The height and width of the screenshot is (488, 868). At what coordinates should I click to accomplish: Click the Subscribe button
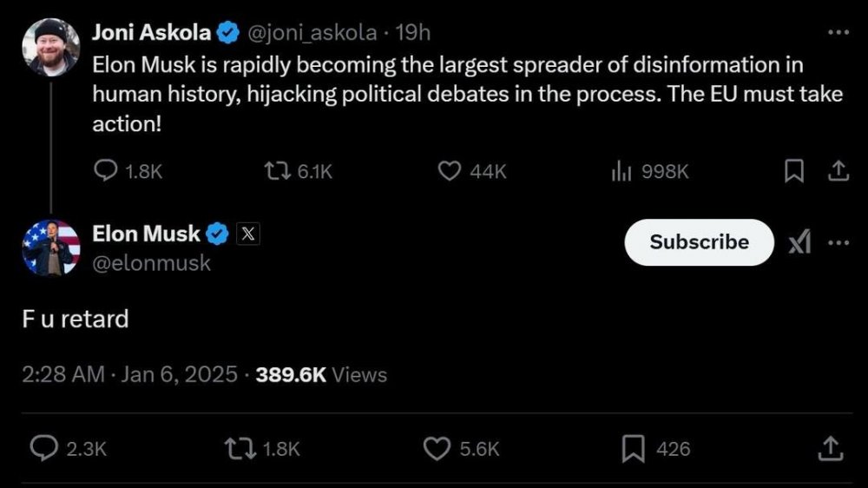pos(699,242)
